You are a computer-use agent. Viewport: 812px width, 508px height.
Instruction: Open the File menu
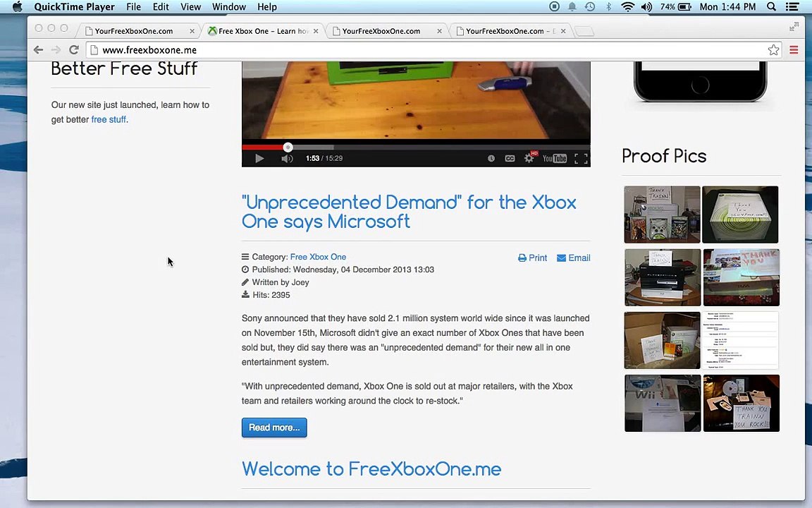coord(134,7)
